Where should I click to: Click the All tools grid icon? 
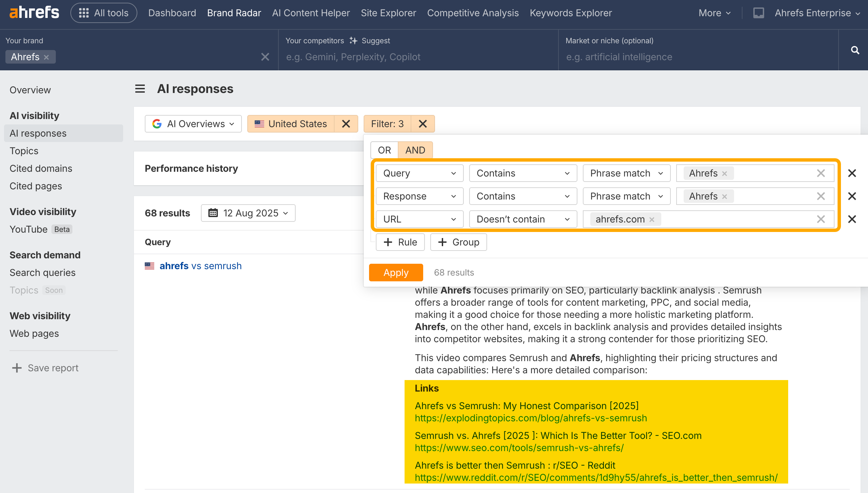84,13
